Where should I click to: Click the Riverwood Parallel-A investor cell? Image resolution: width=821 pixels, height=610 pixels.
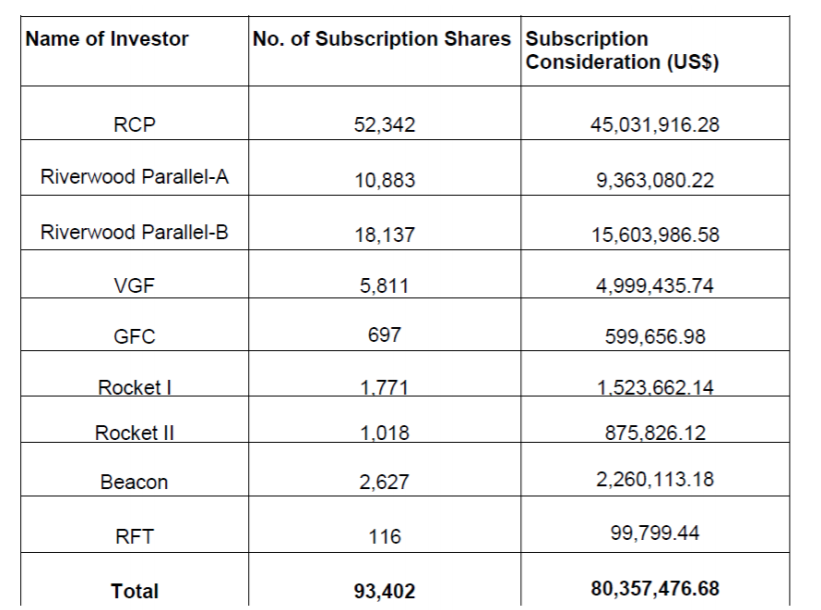pyautogui.click(x=134, y=178)
